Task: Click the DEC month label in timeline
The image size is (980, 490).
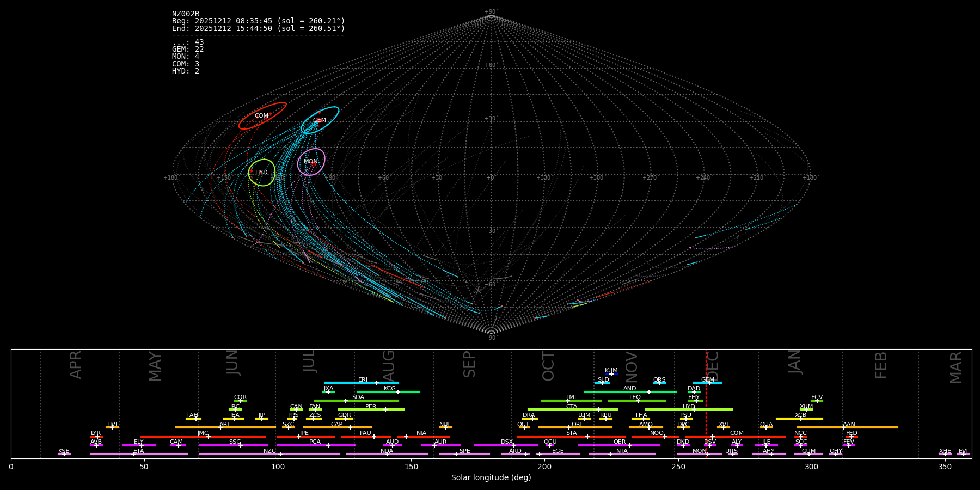Action: coord(713,366)
